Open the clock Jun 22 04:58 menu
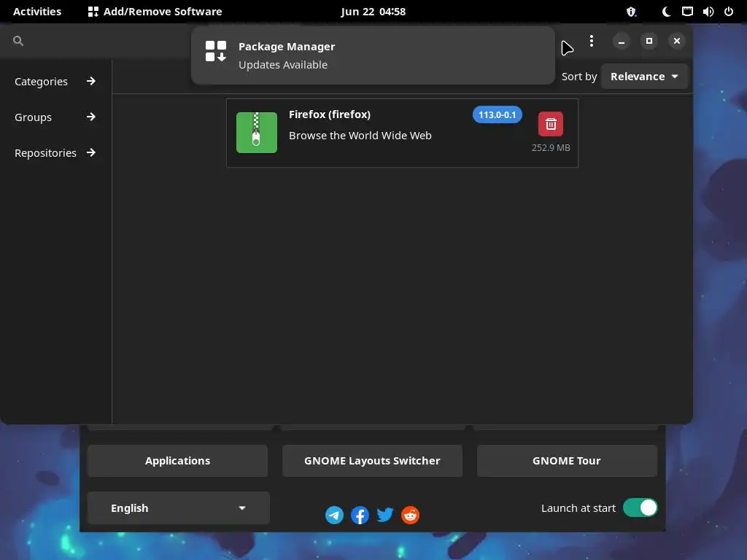Viewport: 747px width, 560px height. pyautogui.click(x=373, y=12)
